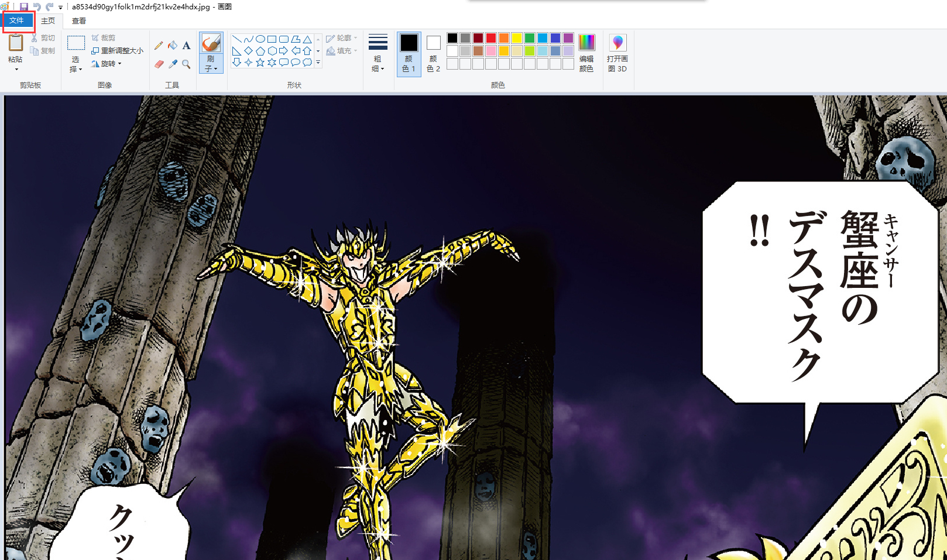Select the Triangle shape
The width and height of the screenshot is (947, 560).
307,39
